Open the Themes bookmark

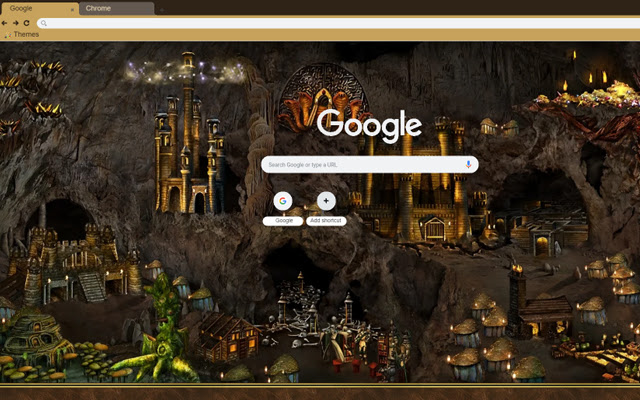coord(22,35)
